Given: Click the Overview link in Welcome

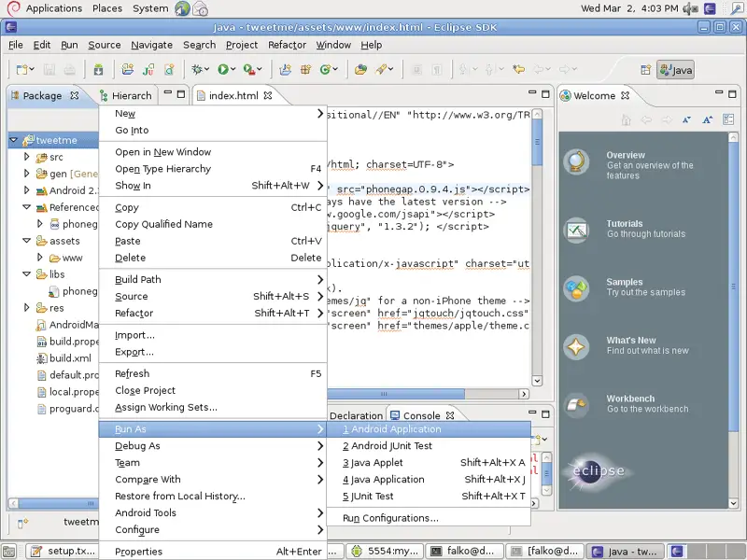Looking at the screenshot, I should pyautogui.click(x=625, y=155).
